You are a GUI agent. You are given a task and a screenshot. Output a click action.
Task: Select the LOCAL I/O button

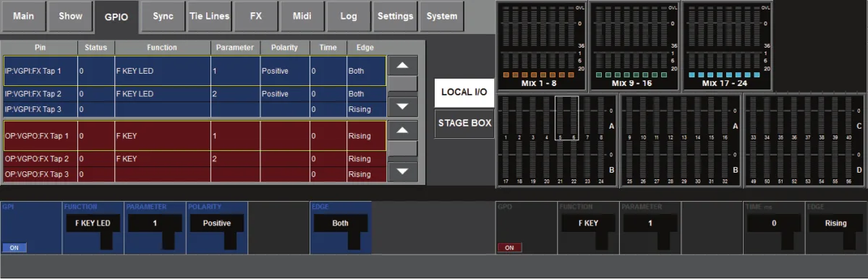click(464, 93)
